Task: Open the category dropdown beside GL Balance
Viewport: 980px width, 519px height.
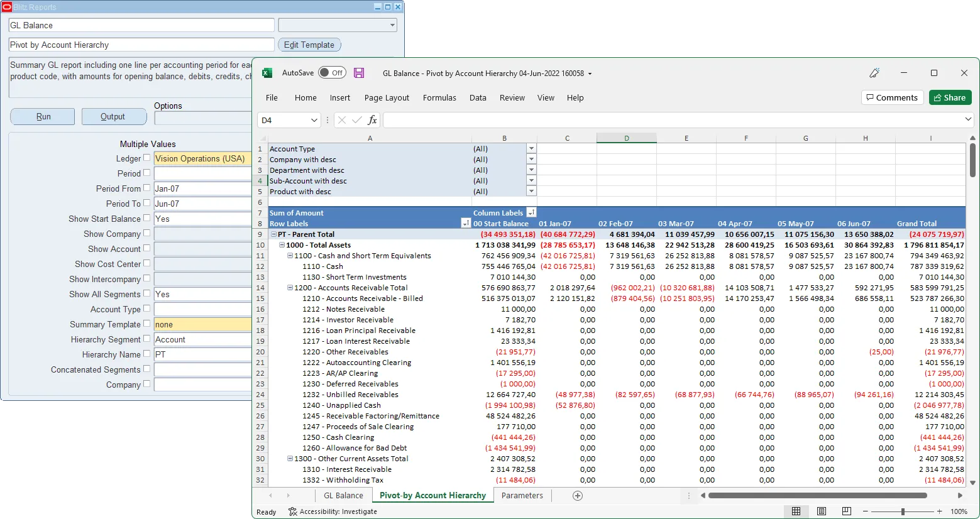Action: tap(392, 26)
